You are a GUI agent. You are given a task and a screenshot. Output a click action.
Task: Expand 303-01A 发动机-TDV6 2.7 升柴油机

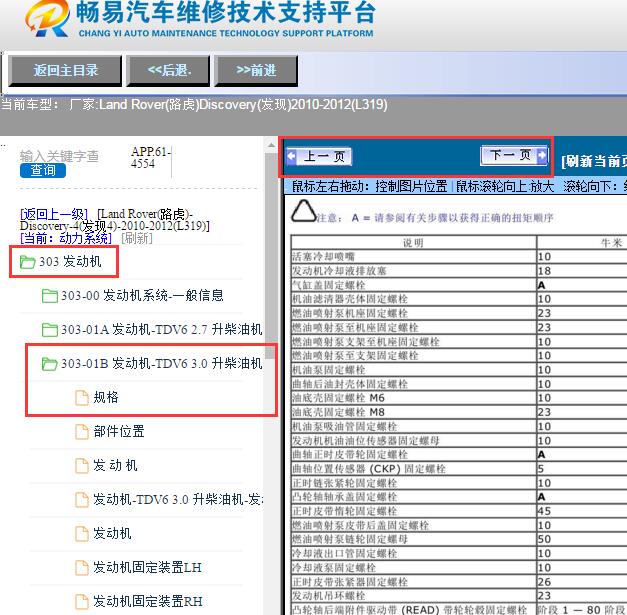[162, 330]
